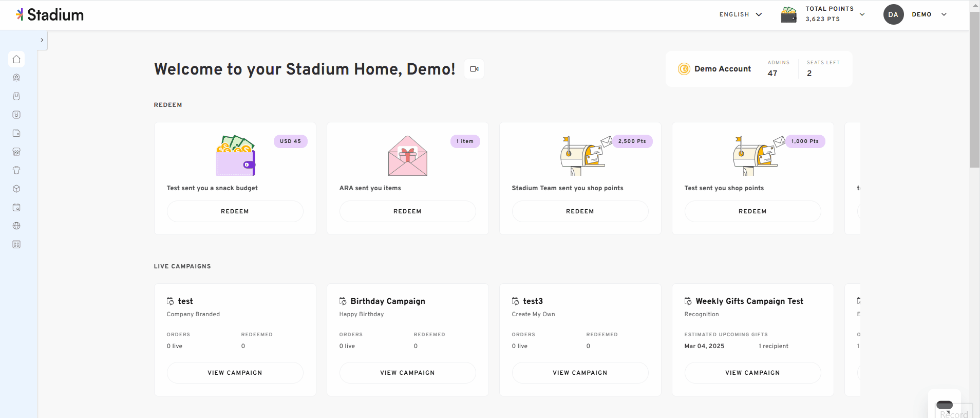The height and width of the screenshot is (418, 980).
Task: Click the Birthday Campaign title
Action: (388, 301)
